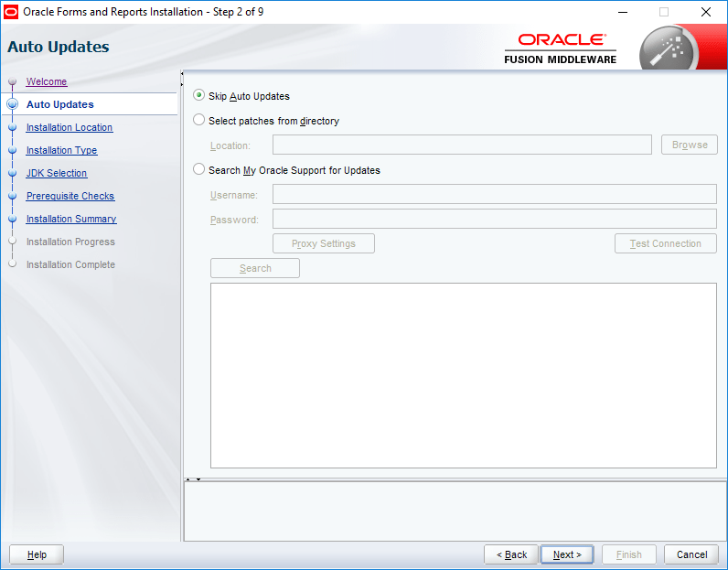Open Installation Summary step
This screenshot has height=570, width=728.
tap(71, 219)
